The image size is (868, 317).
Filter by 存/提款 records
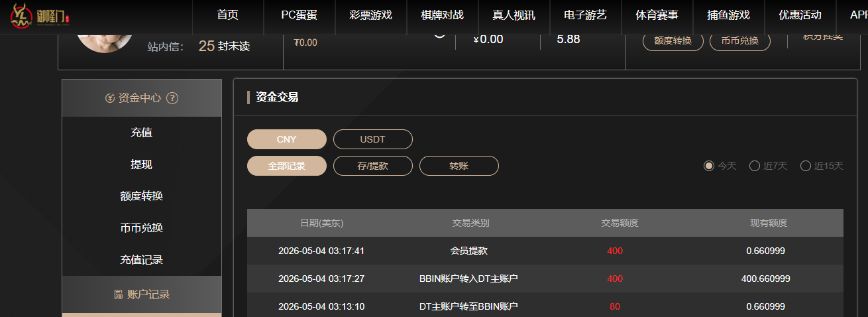tap(372, 166)
